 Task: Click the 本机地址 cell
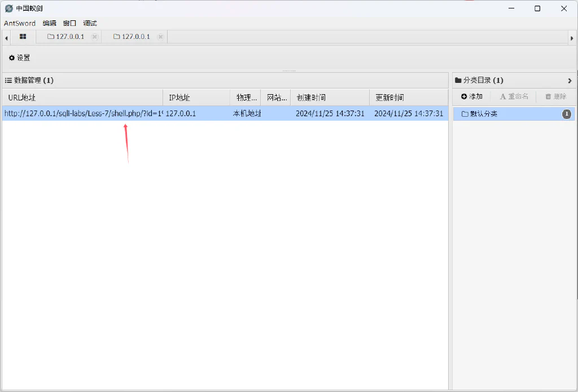pyautogui.click(x=246, y=113)
